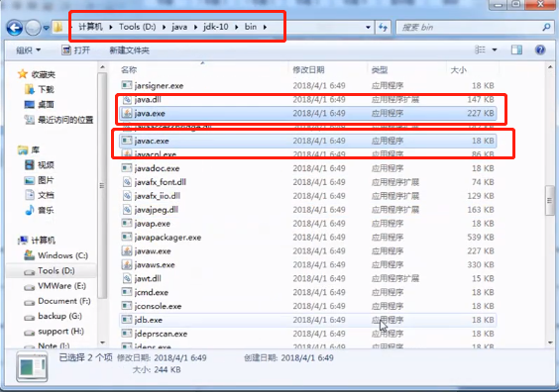The height and width of the screenshot is (392, 559).
Task: Open the 组织 menu
Action: [x=28, y=50]
